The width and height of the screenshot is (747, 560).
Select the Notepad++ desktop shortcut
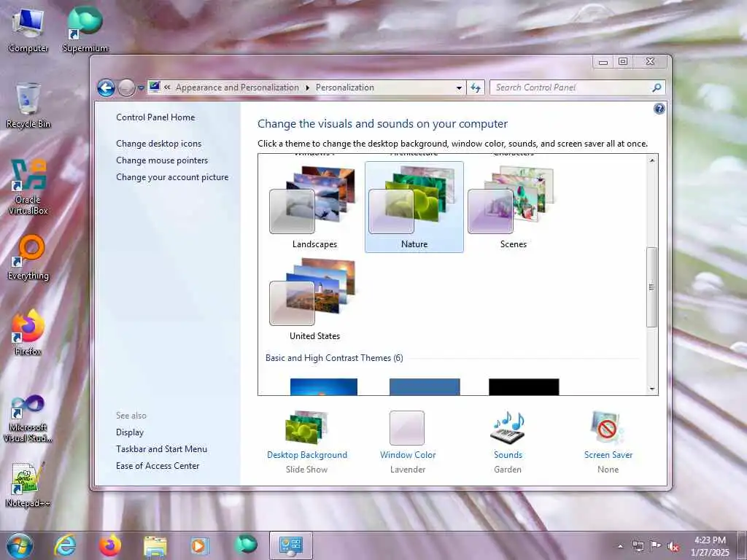click(28, 485)
